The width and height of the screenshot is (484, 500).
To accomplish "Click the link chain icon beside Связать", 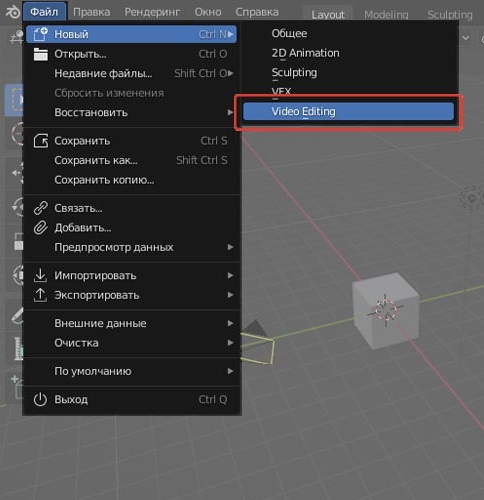I will point(41,208).
